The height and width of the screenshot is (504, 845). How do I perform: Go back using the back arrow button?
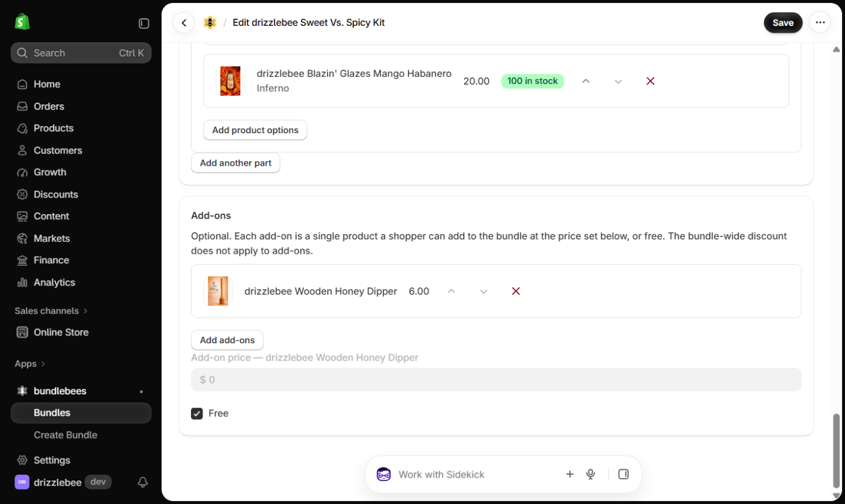[x=184, y=23]
